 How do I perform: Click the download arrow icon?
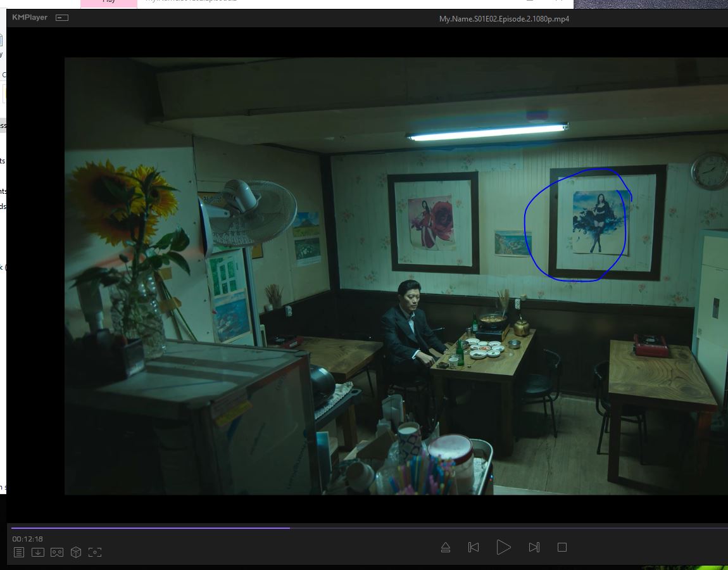click(x=38, y=552)
